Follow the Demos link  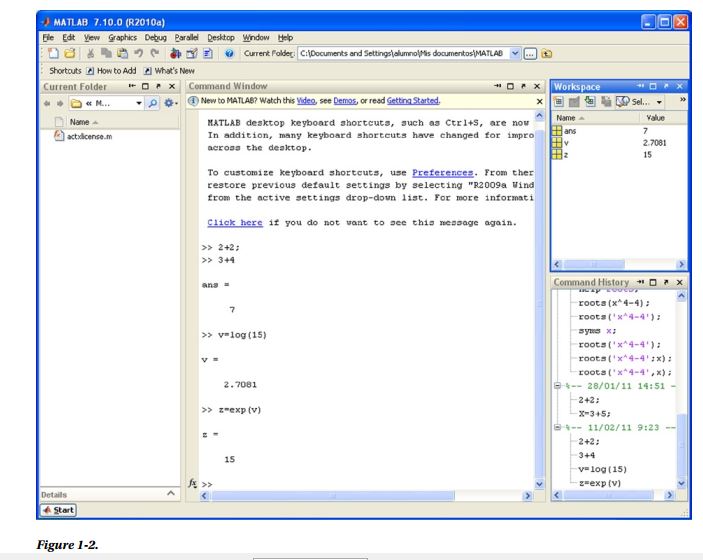click(x=345, y=101)
